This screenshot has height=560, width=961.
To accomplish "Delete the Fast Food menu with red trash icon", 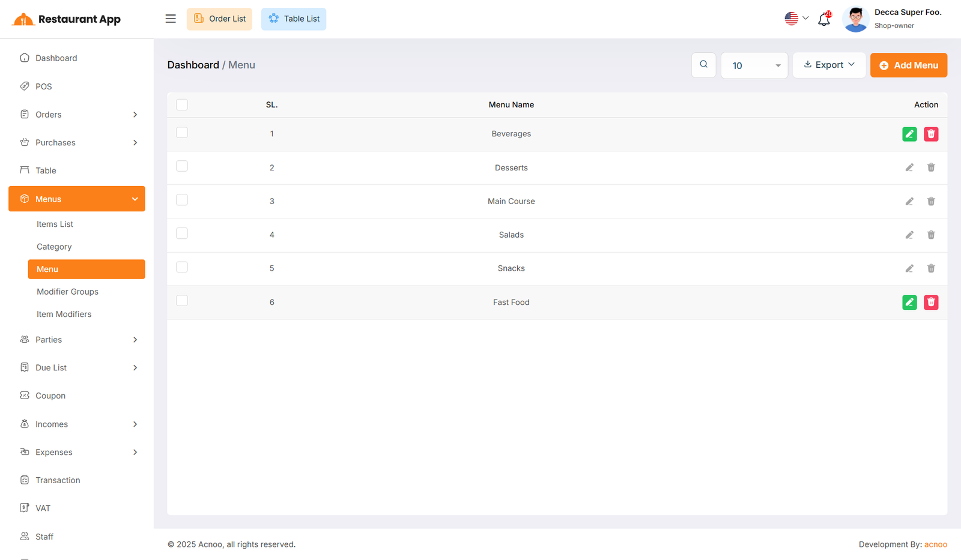I will pos(931,303).
